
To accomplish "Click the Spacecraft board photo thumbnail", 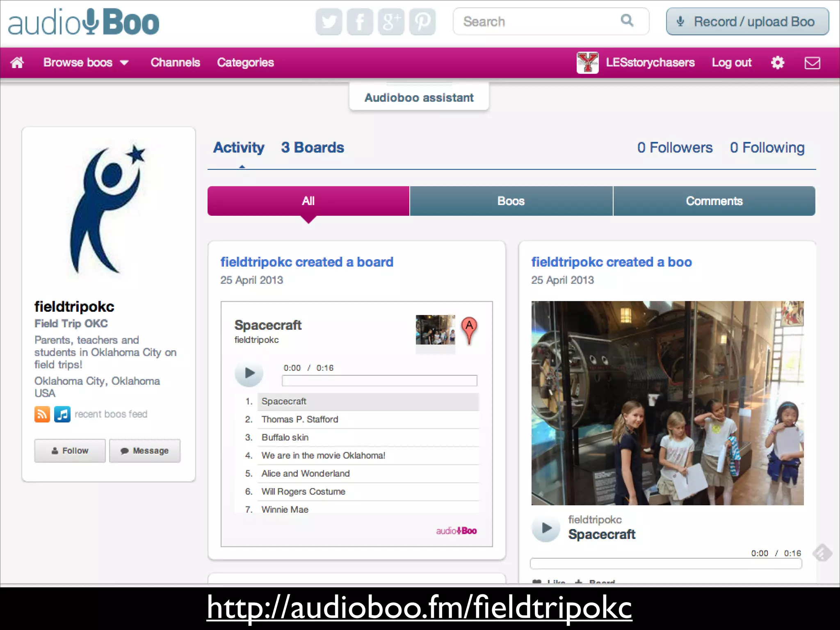I will click(435, 330).
